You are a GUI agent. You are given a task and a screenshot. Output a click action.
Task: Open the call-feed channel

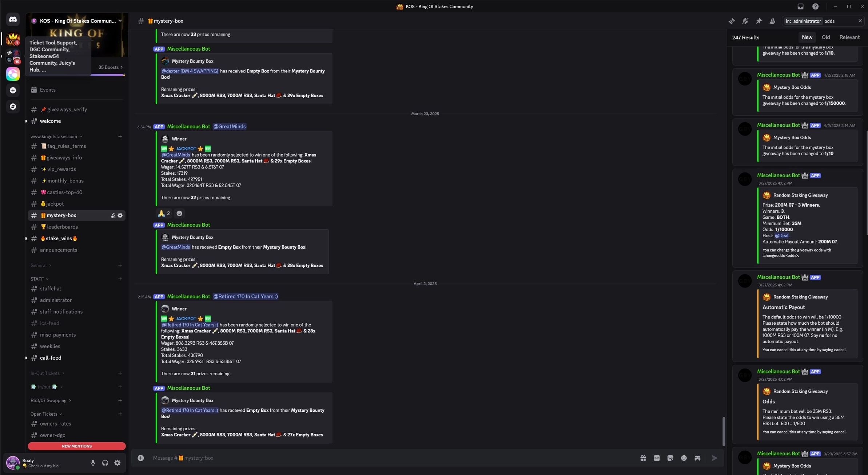[x=76, y=358]
